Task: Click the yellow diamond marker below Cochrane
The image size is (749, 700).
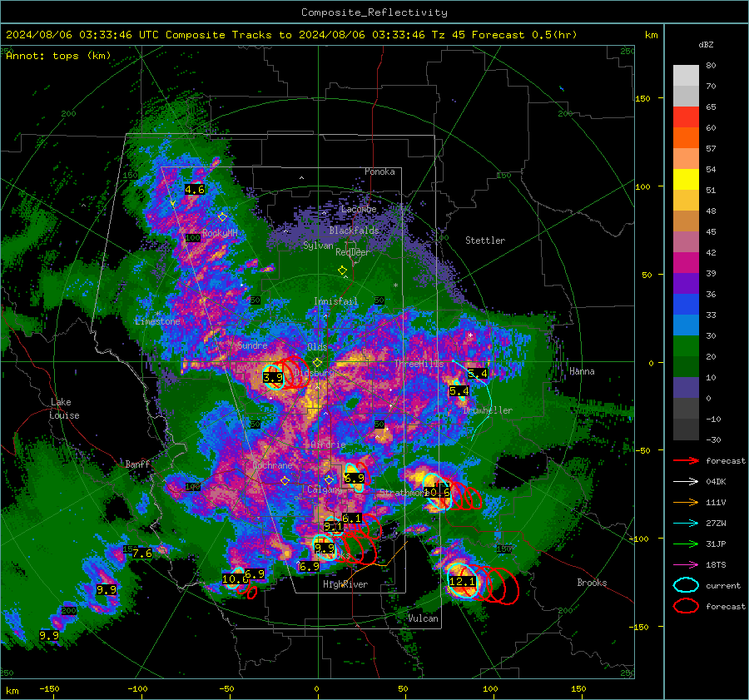Action: (x=285, y=481)
